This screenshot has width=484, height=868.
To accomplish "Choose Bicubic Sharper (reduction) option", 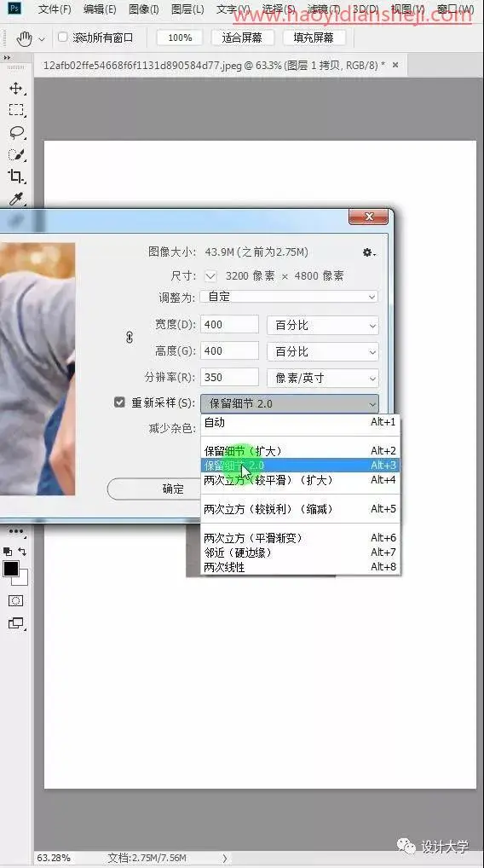I will 300,509.
